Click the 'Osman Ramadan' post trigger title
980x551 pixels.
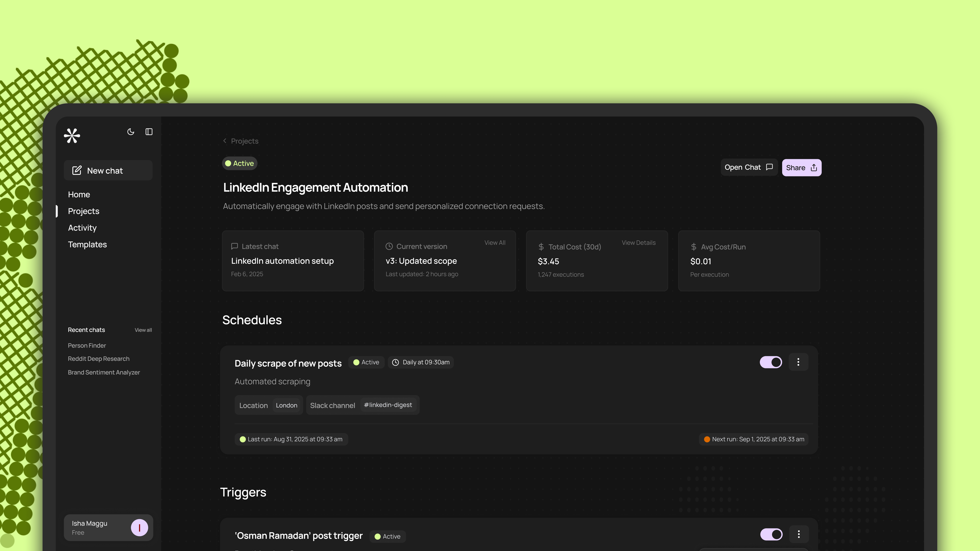[x=299, y=536]
